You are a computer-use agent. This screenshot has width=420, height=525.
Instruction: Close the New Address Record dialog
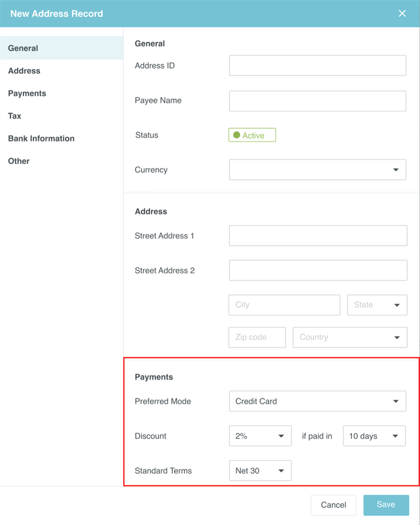coord(402,14)
